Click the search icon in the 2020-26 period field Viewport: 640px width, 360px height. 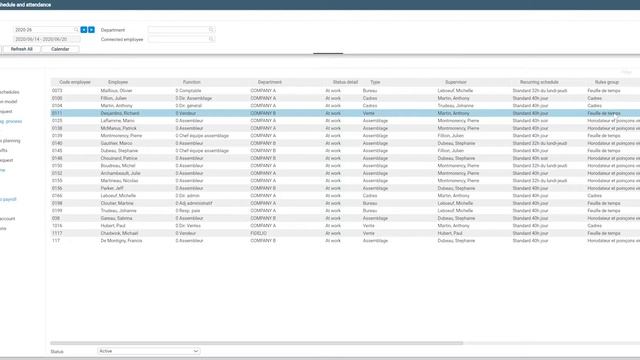(76, 30)
